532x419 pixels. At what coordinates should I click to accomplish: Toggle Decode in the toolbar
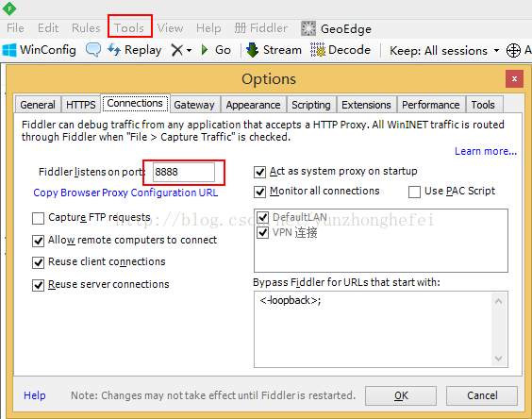(x=341, y=50)
